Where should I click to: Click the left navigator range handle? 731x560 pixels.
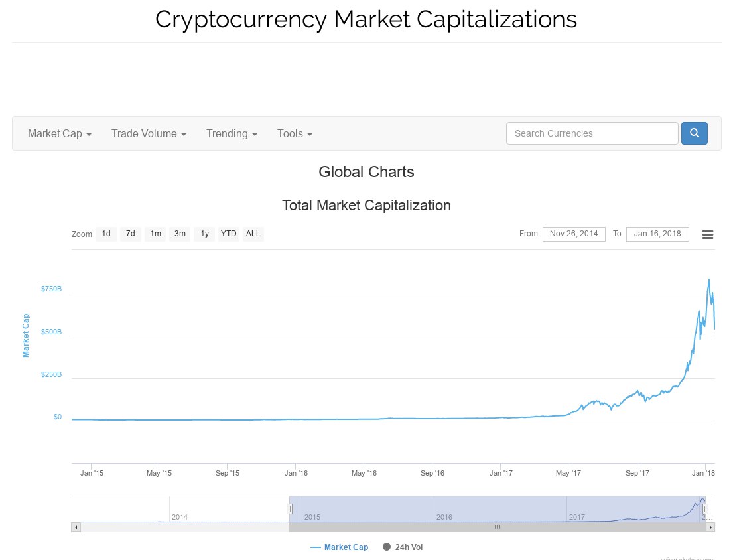(289, 509)
